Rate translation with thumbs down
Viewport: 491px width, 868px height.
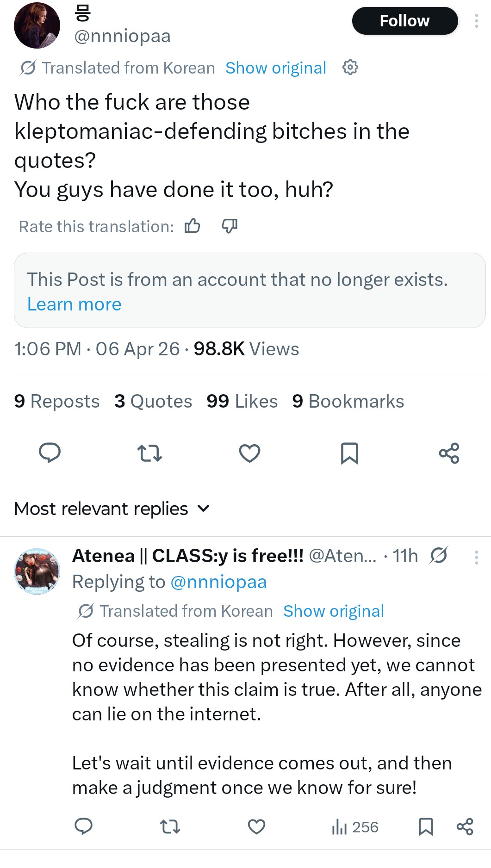[x=230, y=226]
